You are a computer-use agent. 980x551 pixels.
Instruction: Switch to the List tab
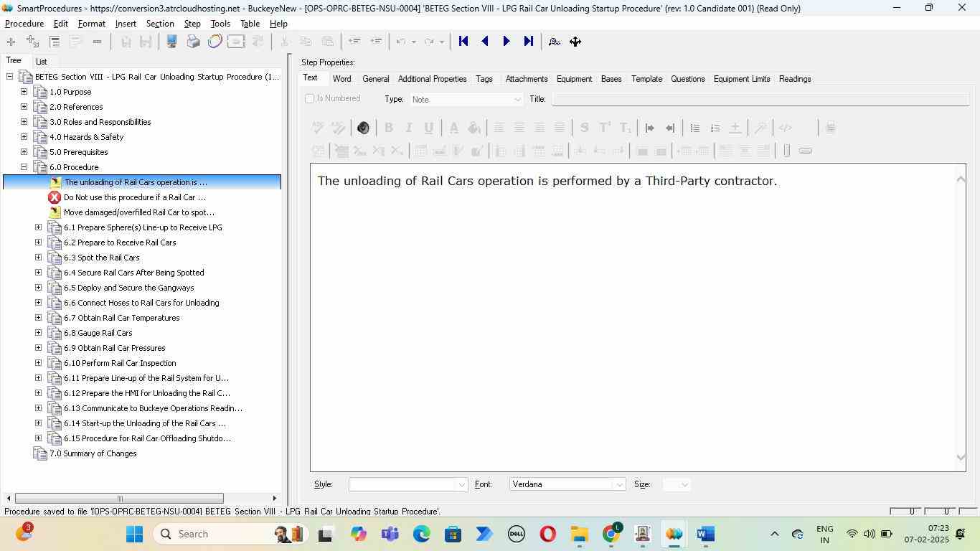tap(42, 62)
